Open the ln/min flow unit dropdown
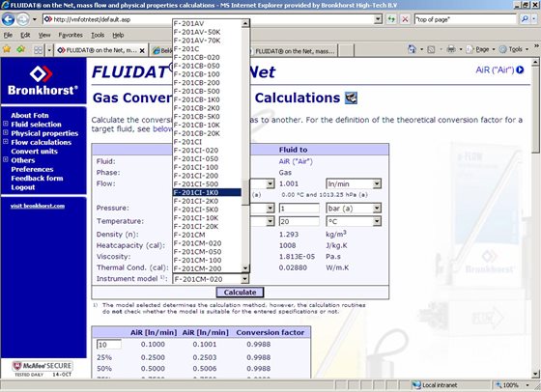The height and width of the screenshot is (392, 541). point(377,183)
